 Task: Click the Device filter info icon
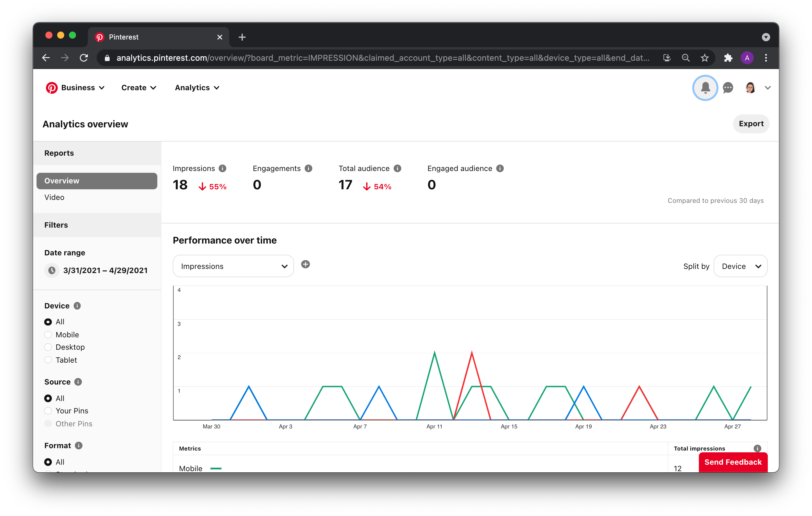pyautogui.click(x=77, y=306)
